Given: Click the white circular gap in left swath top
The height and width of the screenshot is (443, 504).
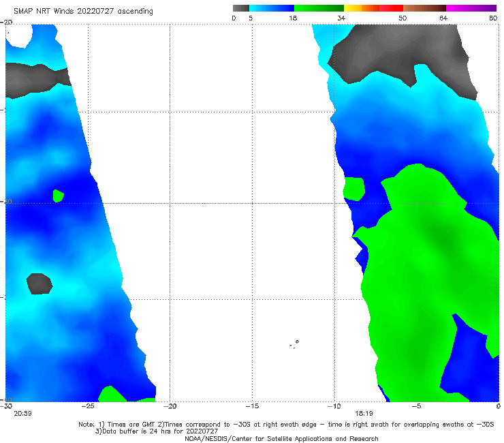Looking at the screenshot, I should (x=18, y=36).
